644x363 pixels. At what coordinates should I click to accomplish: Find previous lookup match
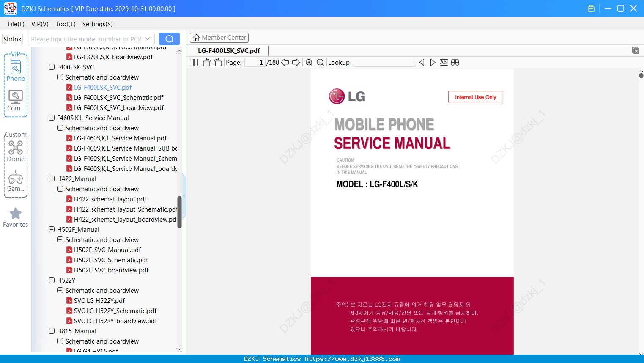422,63
